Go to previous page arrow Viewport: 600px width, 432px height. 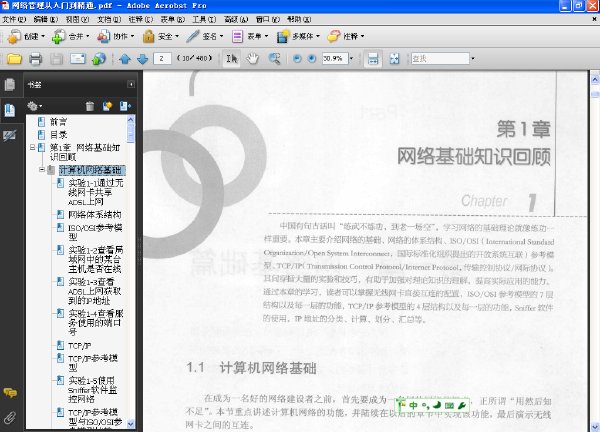[125, 59]
